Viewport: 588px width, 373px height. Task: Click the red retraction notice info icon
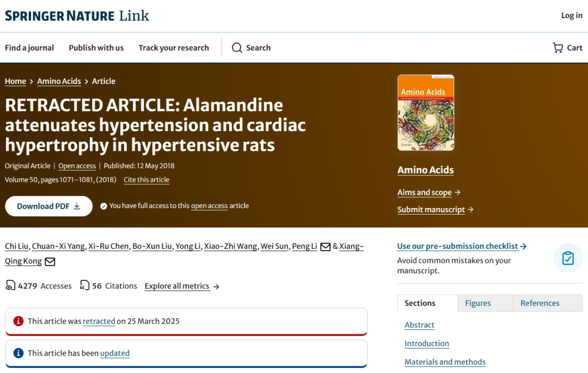pos(19,321)
